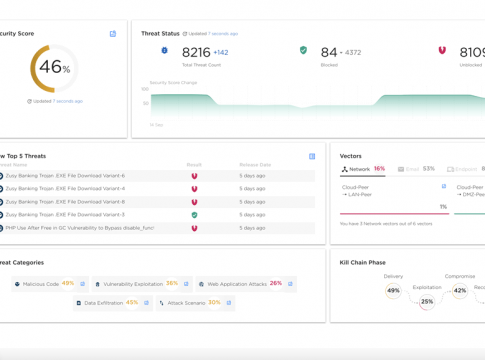Screen dimensions: 485x360
Task: Click the Attack Scenario 30% chip
Action: 196,303
